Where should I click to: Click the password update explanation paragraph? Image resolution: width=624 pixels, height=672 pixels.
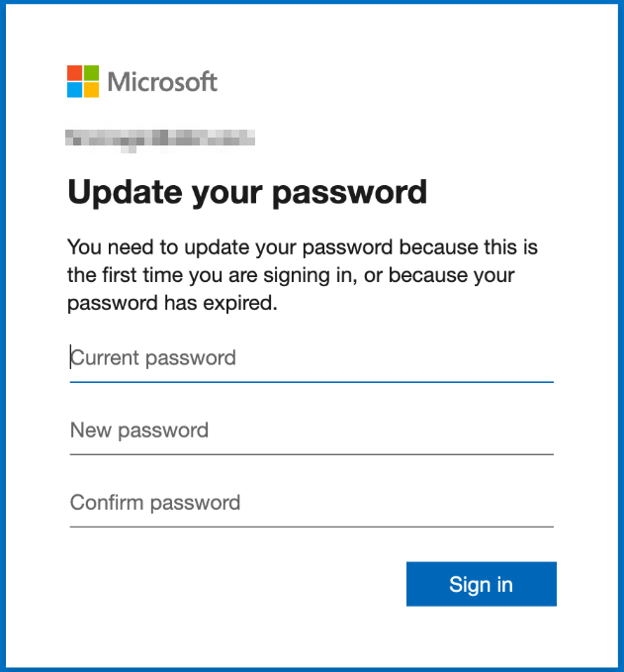click(x=303, y=275)
